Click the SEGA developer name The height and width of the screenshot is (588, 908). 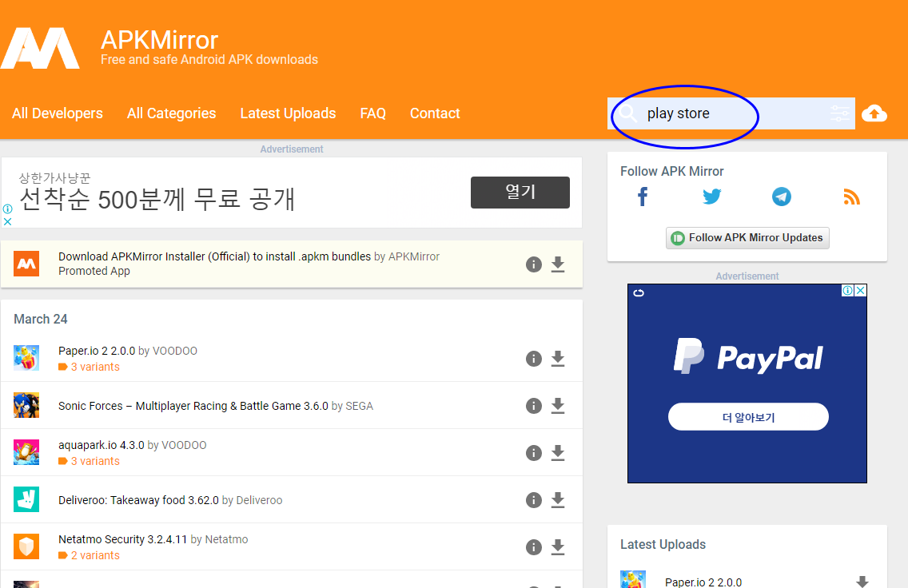click(x=360, y=406)
